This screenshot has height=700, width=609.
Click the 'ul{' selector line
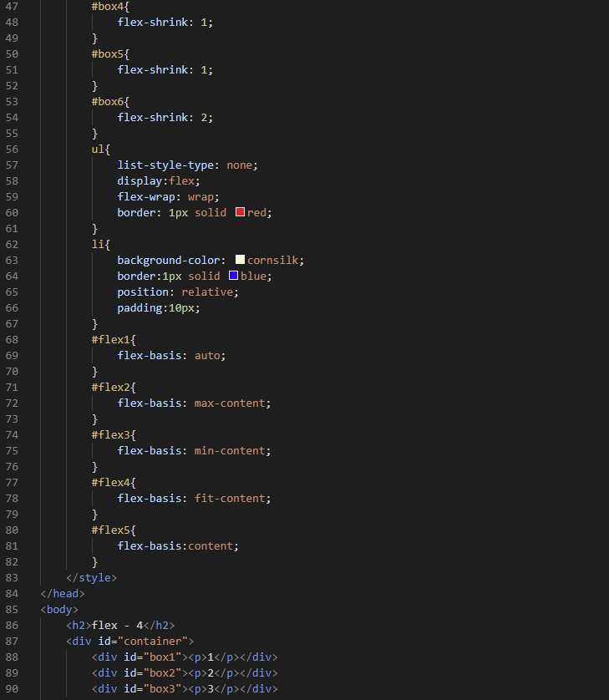coord(101,150)
